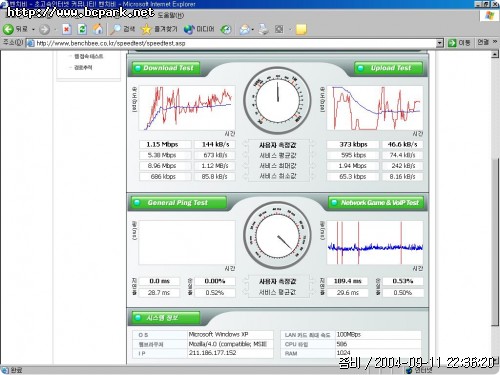Screen dimensions: 500x375
Task: Expand the Back button history arrow
Action: [33, 30]
